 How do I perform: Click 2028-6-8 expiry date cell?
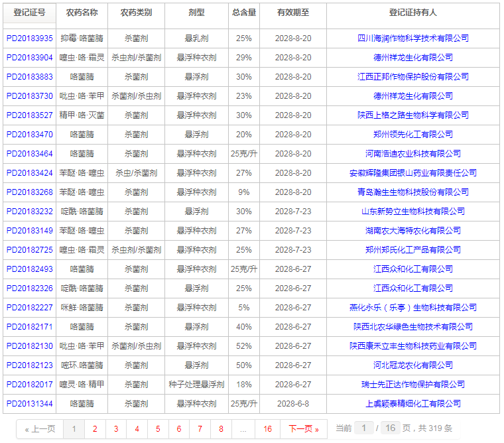[293, 404]
